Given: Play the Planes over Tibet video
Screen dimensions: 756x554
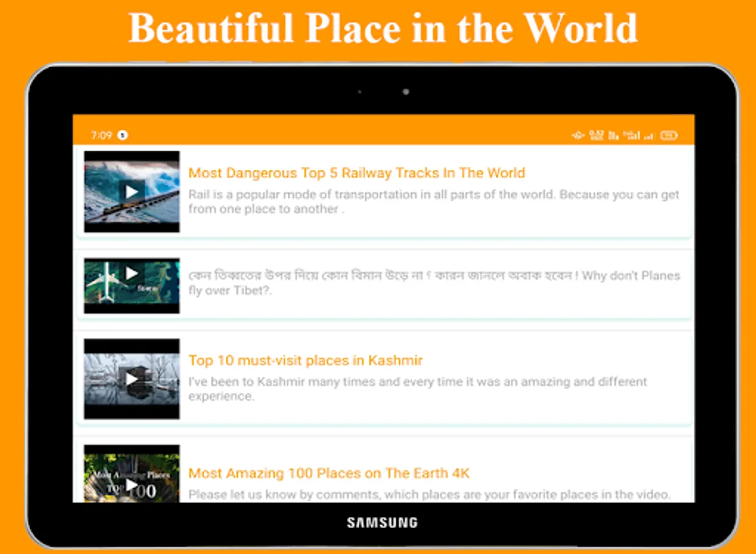Looking at the screenshot, I should [x=132, y=285].
